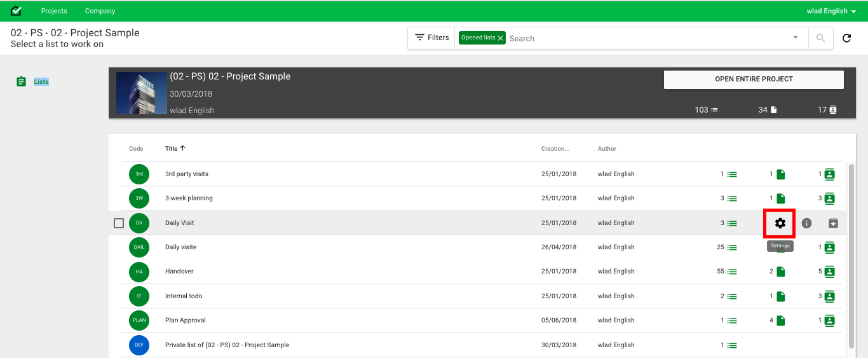The width and height of the screenshot is (868, 358).
Task: Click 3rd party visits contacts icon
Action: [x=829, y=174]
